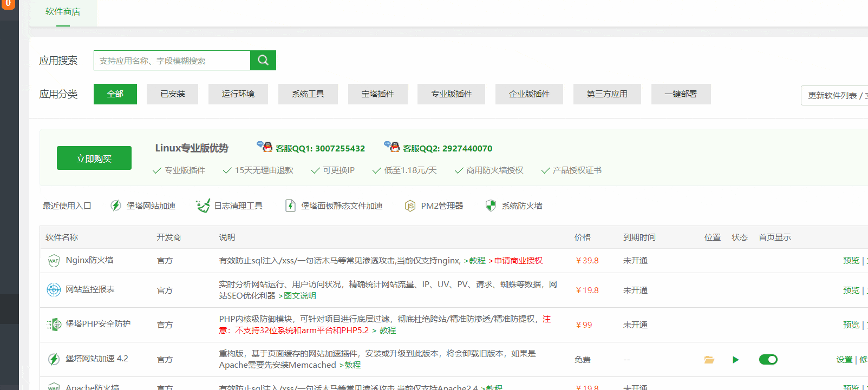Screen dimensions: 868x390
Task: Click the Nginx防火墙 WAF icon
Action: [x=54, y=261]
